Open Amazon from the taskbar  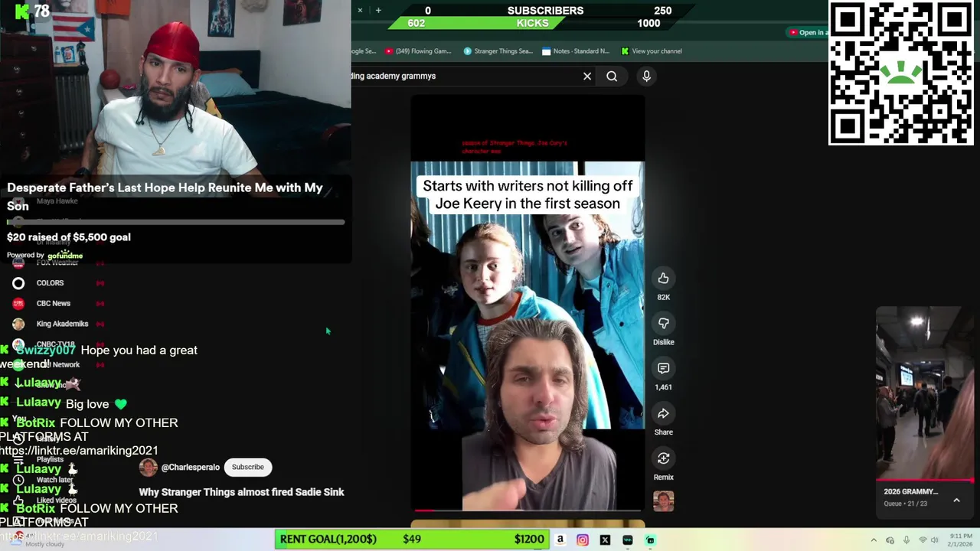coord(560,540)
